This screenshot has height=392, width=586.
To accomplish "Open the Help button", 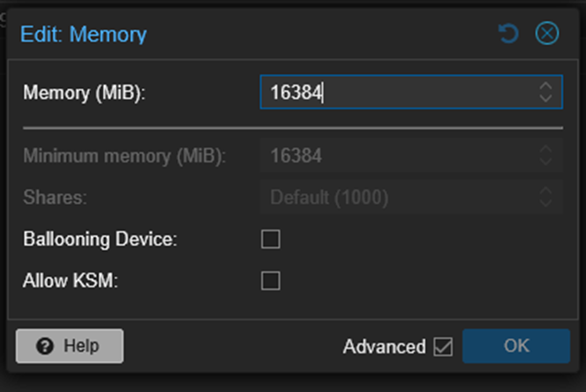I will pyautogui.click(x=70, y=346).
